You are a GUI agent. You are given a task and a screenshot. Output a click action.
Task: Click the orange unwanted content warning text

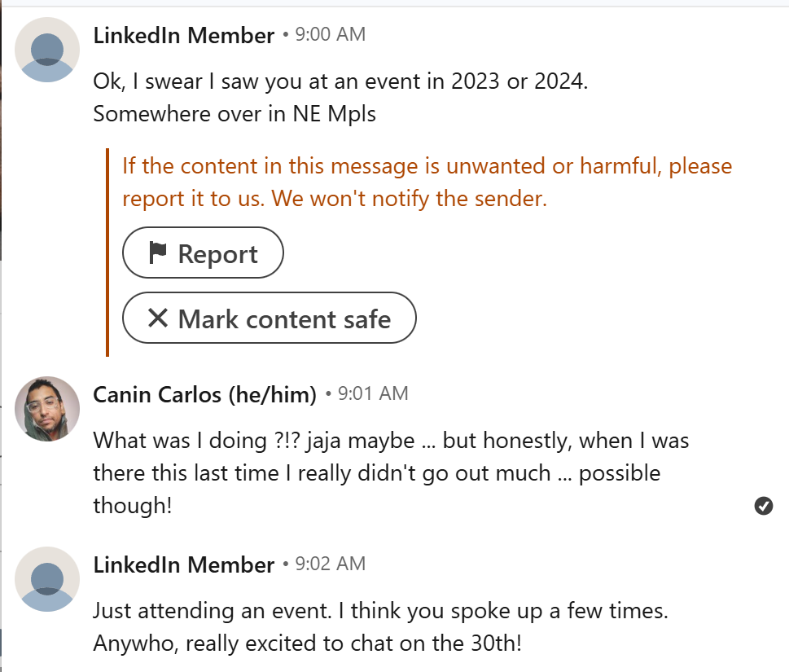[x=427, y=182]
